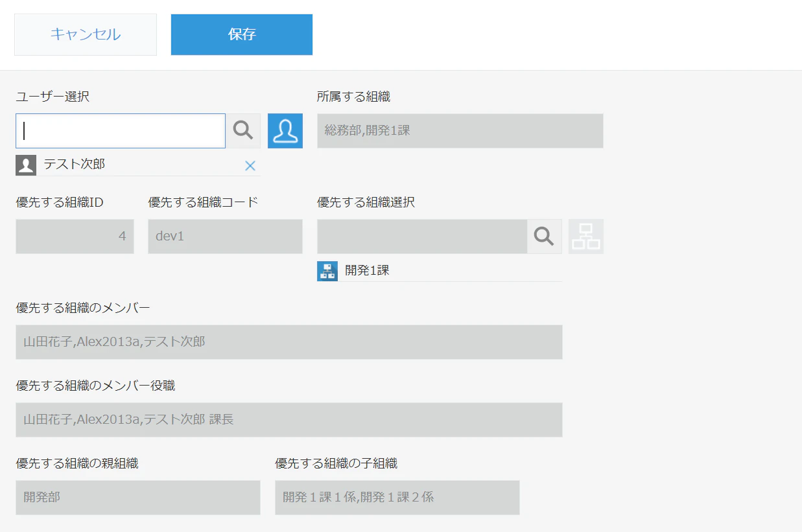
Task: Remove テスト次郎 with the X icon
Action: [x=250, y=166]
